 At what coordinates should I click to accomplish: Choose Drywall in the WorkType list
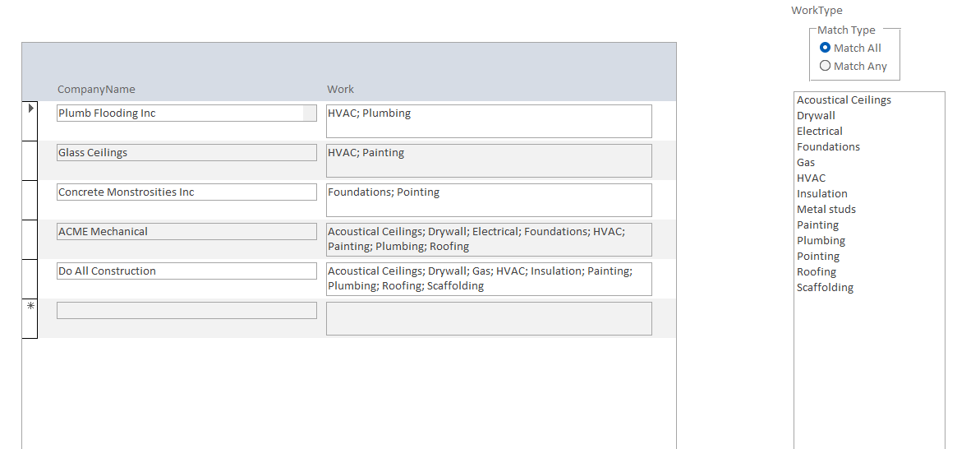816,116
